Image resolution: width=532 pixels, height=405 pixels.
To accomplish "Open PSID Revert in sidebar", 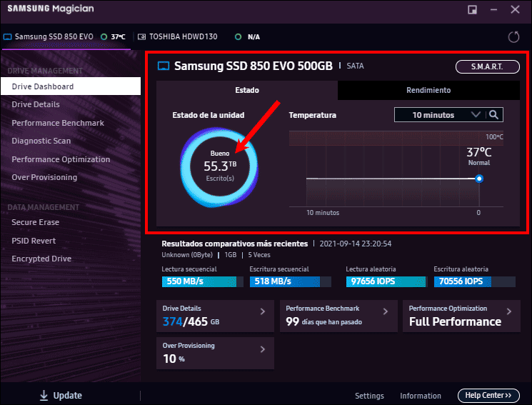I will tap(34, 241).
